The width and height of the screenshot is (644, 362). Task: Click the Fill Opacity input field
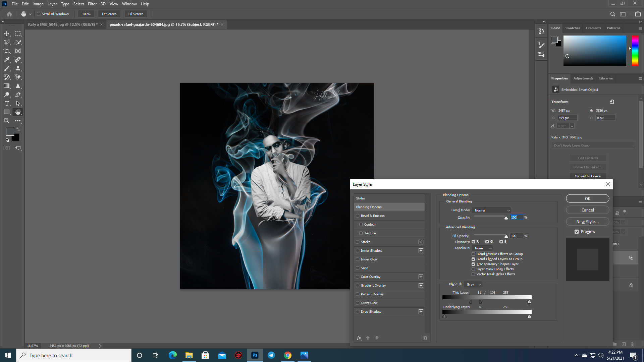coord(516,236)
